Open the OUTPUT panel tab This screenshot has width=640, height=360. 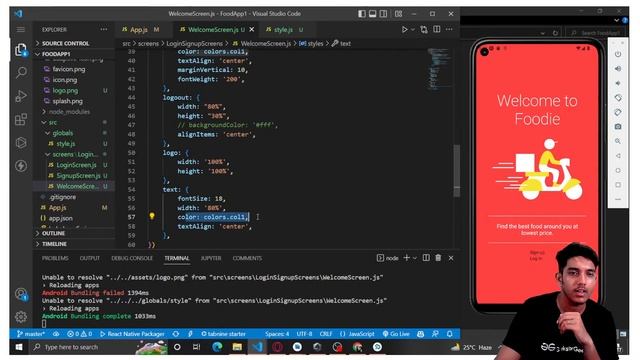pos(90,258)
